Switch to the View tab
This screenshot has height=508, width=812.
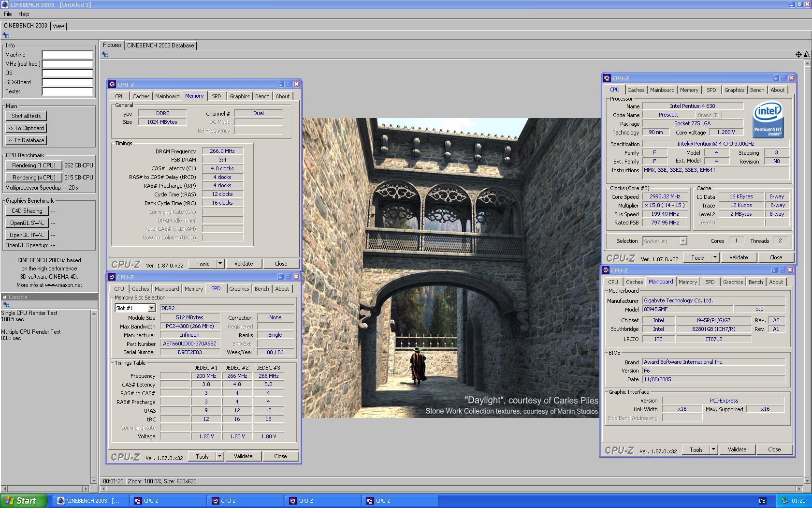(58, 26)
